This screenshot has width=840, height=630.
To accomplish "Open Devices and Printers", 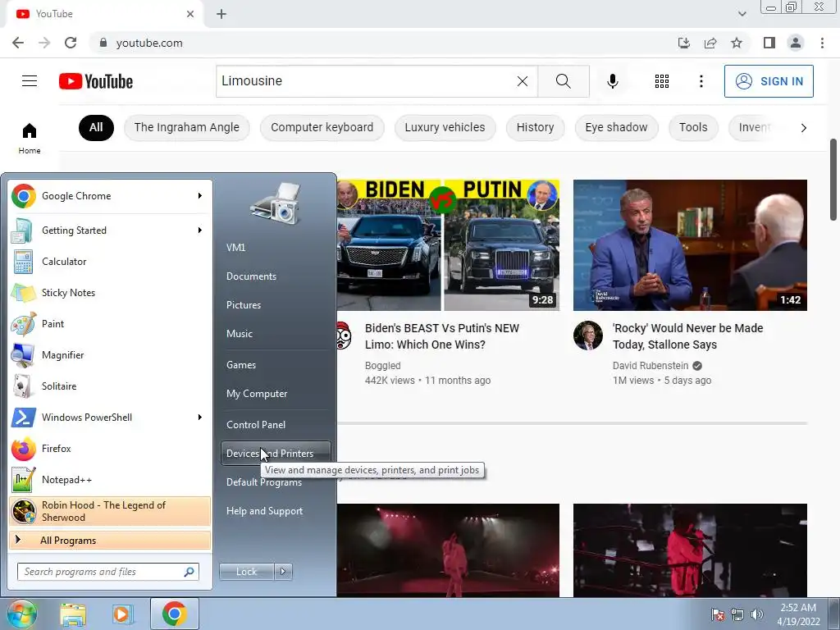I will point(276,453).
